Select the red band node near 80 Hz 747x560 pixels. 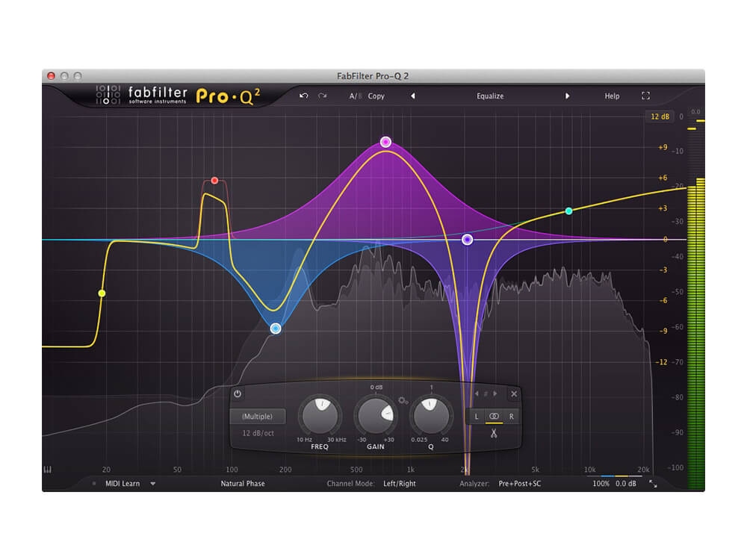[214, 181]
